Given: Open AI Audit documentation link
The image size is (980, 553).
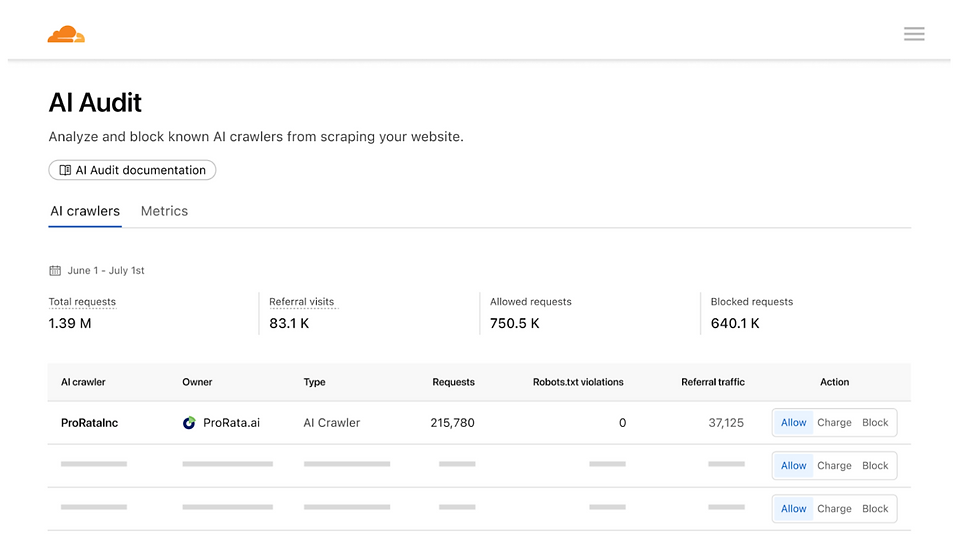Looking at the screenshot, I should [x=132, y=170].
